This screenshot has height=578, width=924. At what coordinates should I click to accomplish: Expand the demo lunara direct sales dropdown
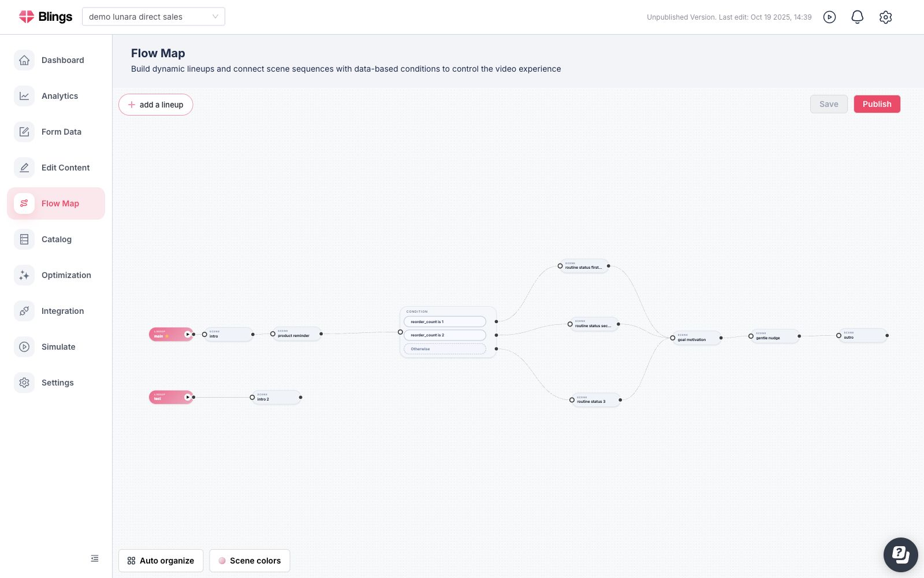(154, 17)
